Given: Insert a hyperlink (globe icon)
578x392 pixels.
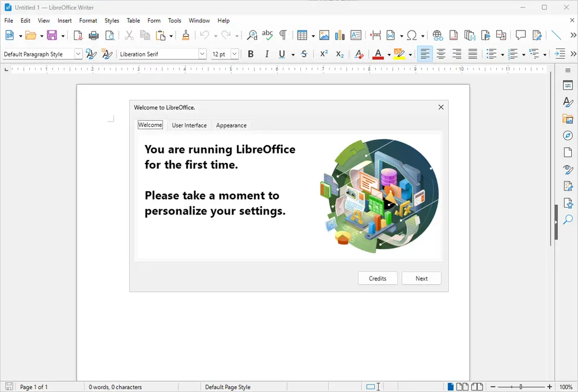Looking at the screenshot, I should tap(437, 36).
